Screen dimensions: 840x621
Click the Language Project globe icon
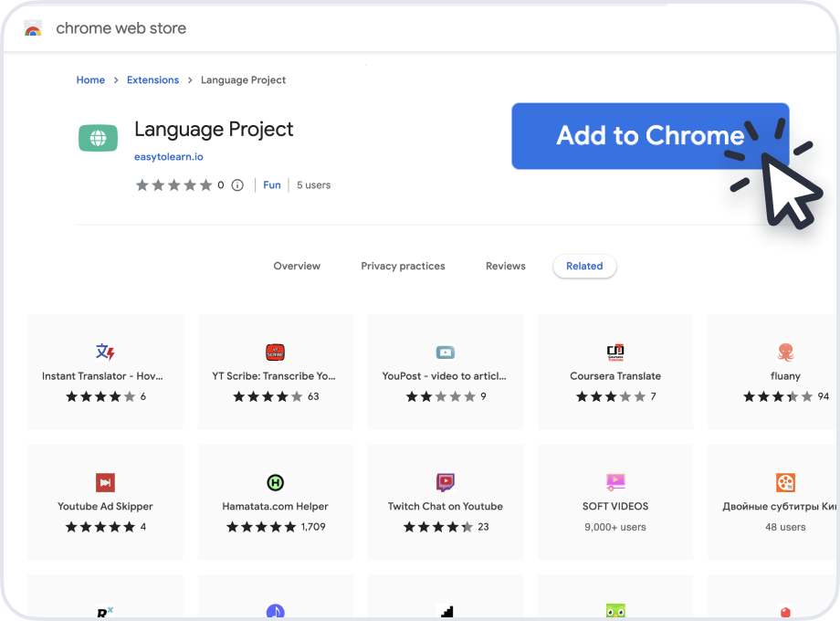98,138
